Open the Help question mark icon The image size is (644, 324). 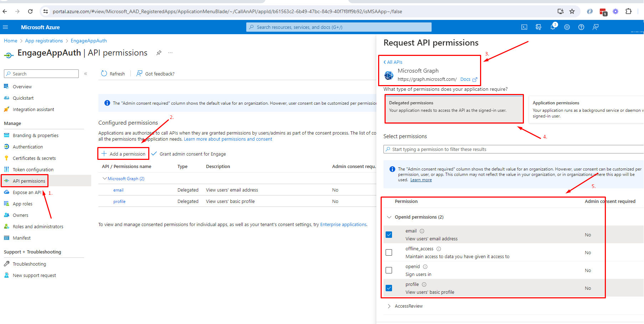581,27
